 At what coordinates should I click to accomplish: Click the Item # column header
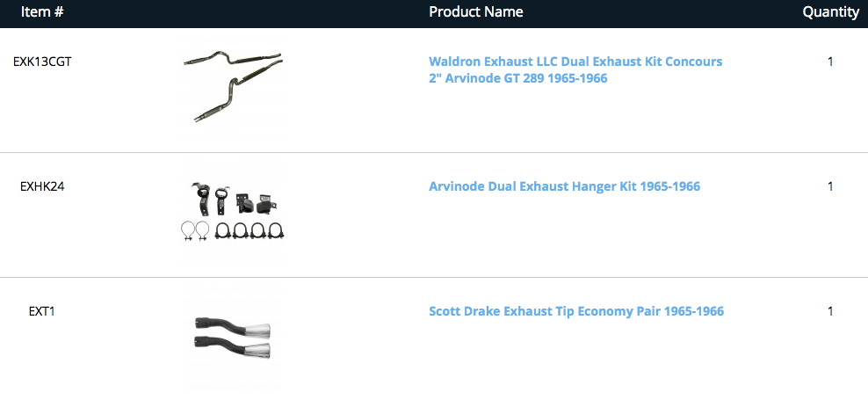click(42, 12)
